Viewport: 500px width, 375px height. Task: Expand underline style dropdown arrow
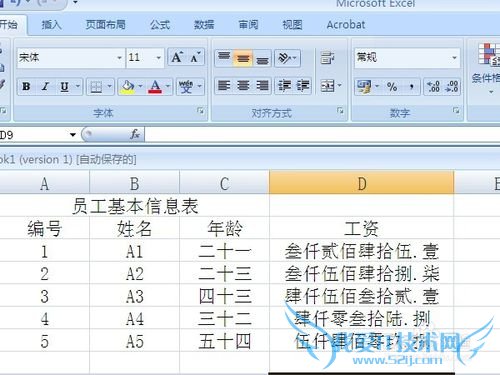point(78,86)
